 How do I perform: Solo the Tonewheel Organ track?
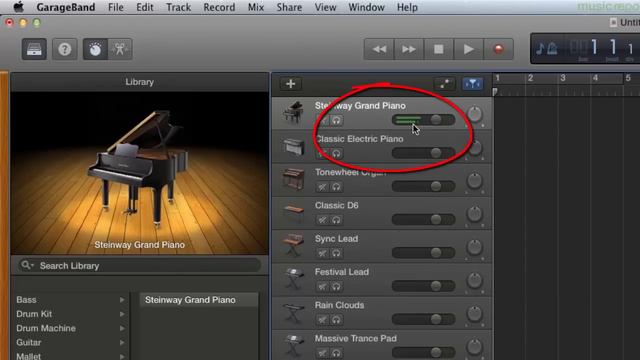point(336,187)
